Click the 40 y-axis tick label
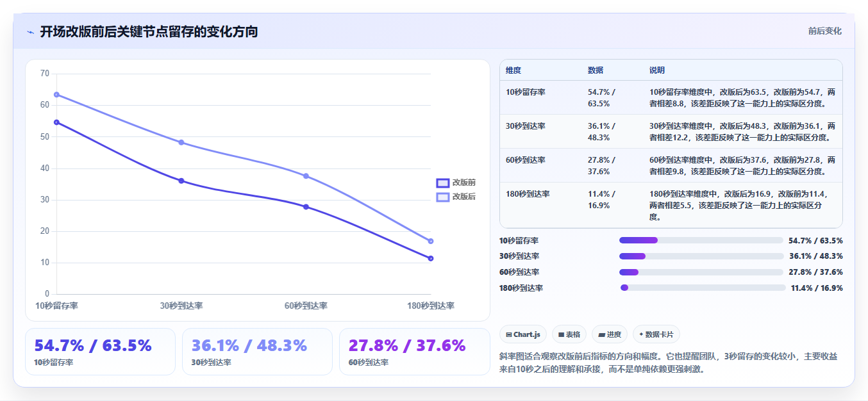868x401 pixels. [x=45, y=168]
